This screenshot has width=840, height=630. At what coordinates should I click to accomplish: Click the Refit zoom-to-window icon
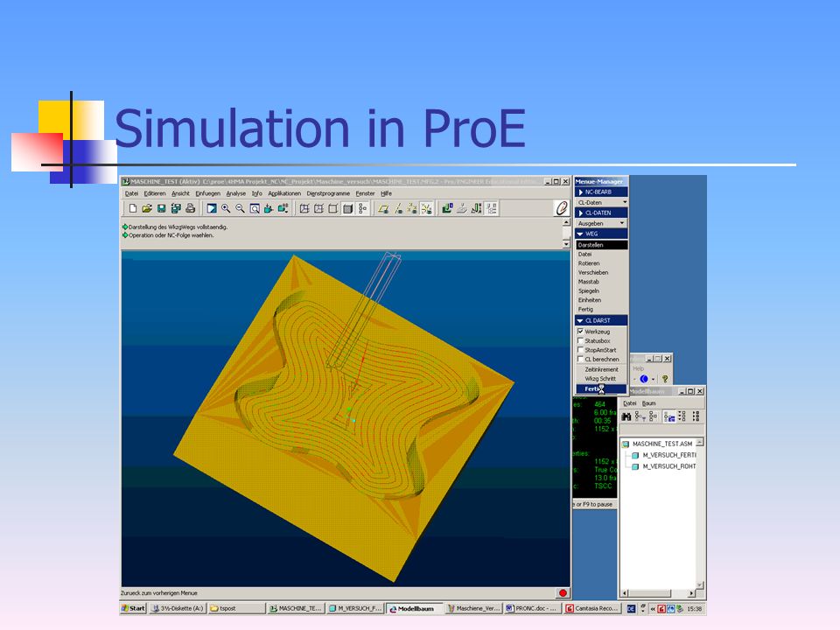(255, 208)
